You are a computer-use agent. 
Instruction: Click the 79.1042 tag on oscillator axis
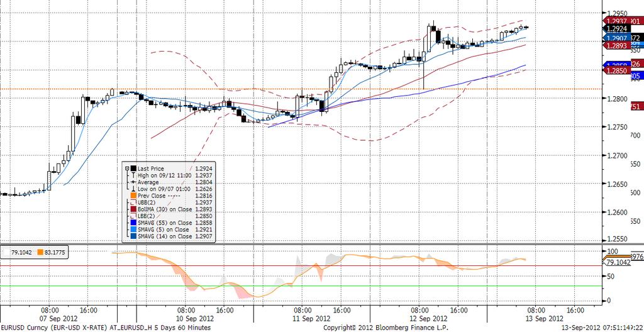tap(616, 262)
